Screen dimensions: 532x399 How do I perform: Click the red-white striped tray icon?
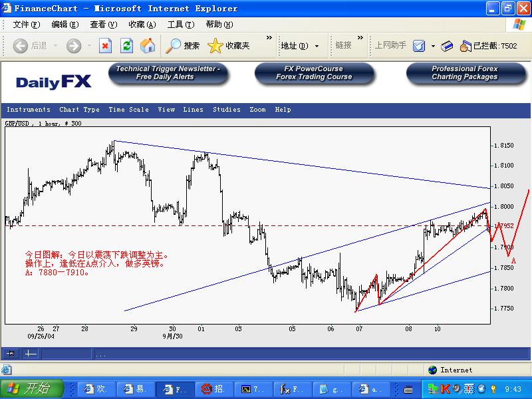pyautogui.click(x=469, y=389)
